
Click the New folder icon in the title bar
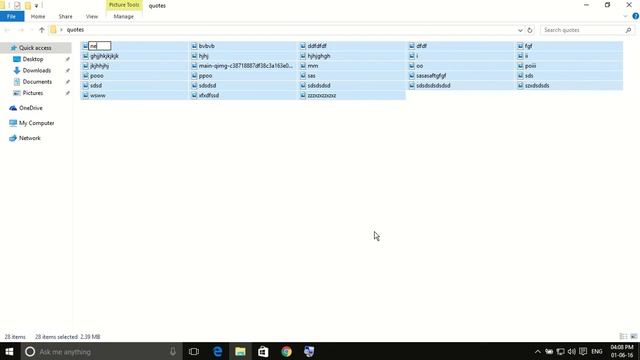(28, 5)
